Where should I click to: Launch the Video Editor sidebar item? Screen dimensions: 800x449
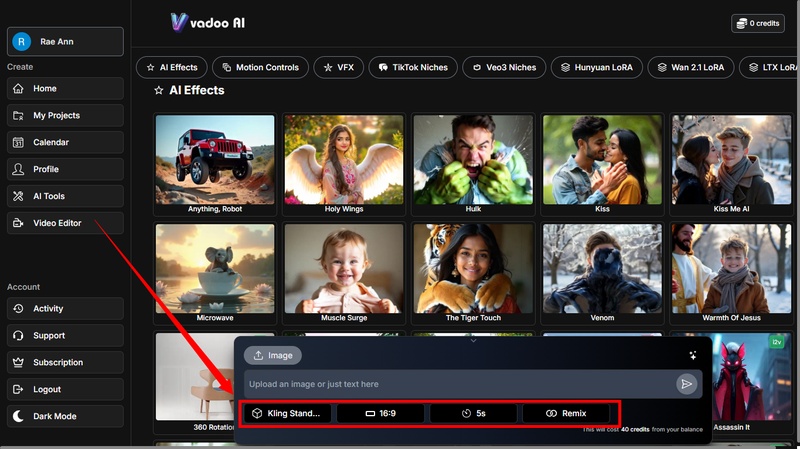(65, 223)
